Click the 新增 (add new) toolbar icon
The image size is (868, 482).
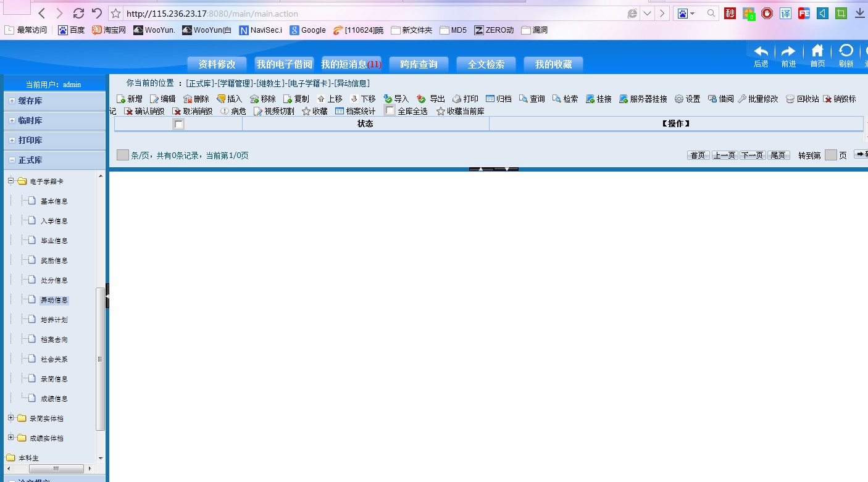tap(121, 99)
